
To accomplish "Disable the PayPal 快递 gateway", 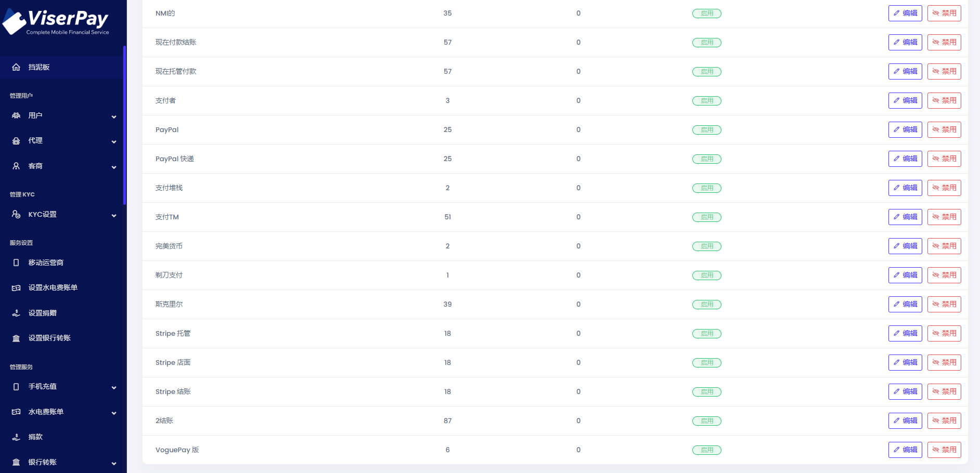I will click(x=944, y=159).
